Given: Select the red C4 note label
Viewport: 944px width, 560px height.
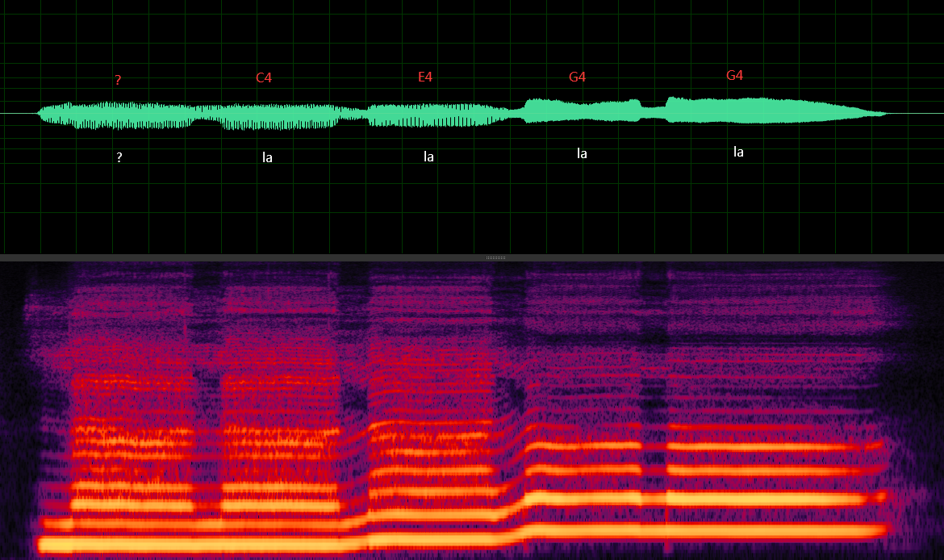Looking at the screenshot, I should (264, 77).
